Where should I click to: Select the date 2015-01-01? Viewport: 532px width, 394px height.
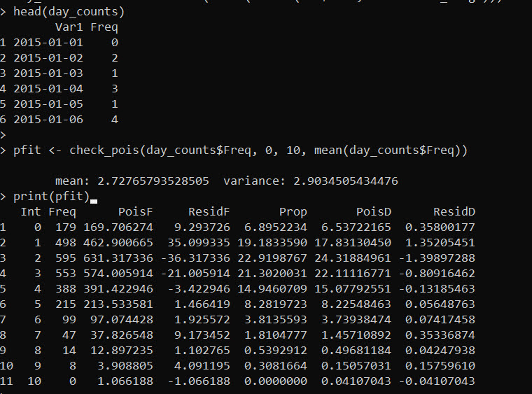point(48,43)
